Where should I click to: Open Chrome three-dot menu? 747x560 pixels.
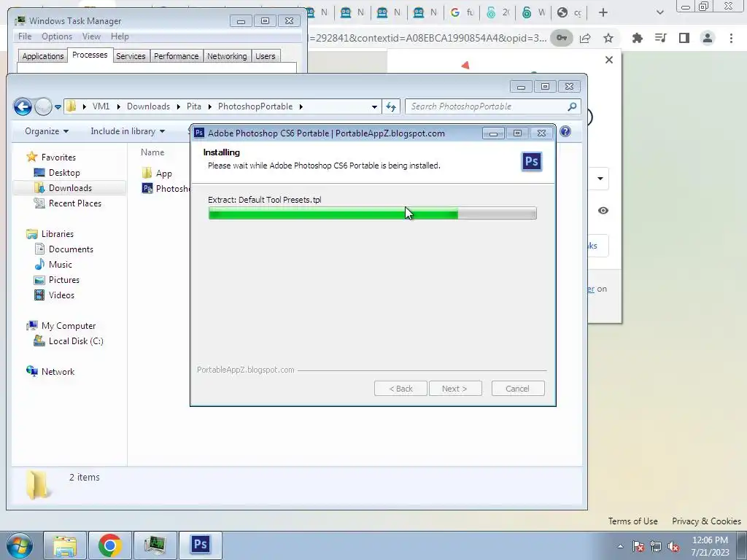731,38
